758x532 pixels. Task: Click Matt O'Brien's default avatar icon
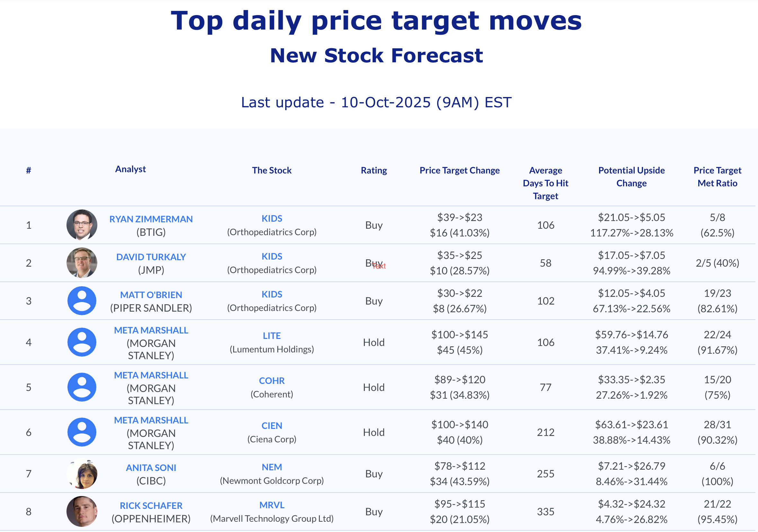[82, 300]
